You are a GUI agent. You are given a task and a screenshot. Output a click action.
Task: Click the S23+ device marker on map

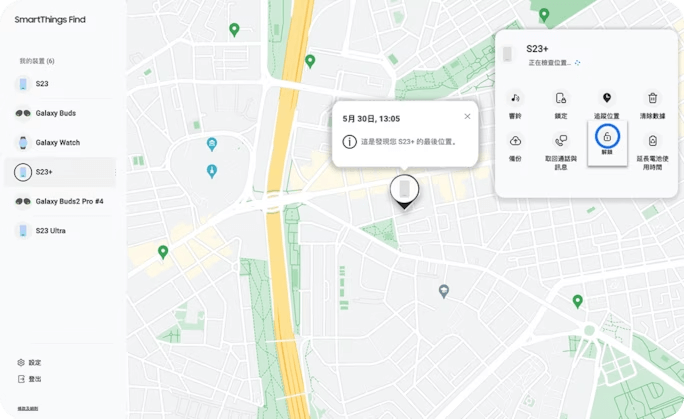tap(404, 189)
